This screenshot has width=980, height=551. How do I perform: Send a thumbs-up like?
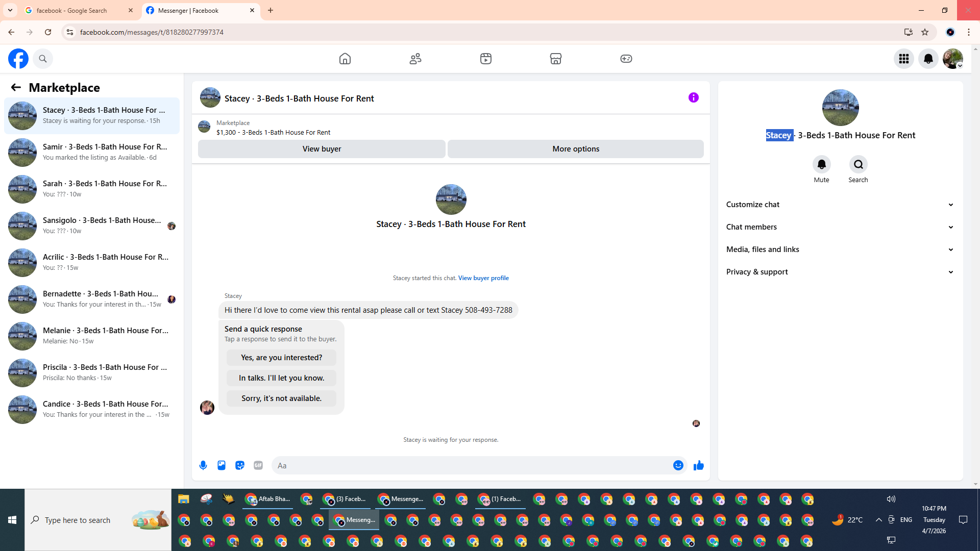(x=699, y=465)
